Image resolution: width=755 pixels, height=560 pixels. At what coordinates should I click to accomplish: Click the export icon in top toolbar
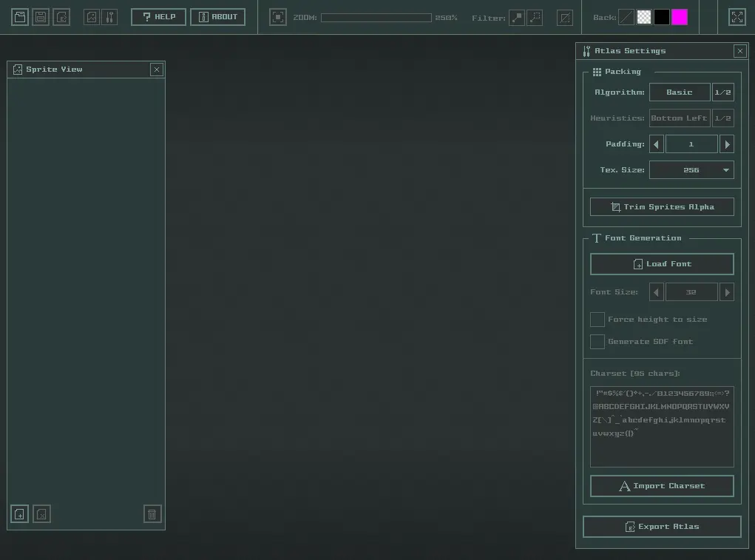(x=61, y=17)
